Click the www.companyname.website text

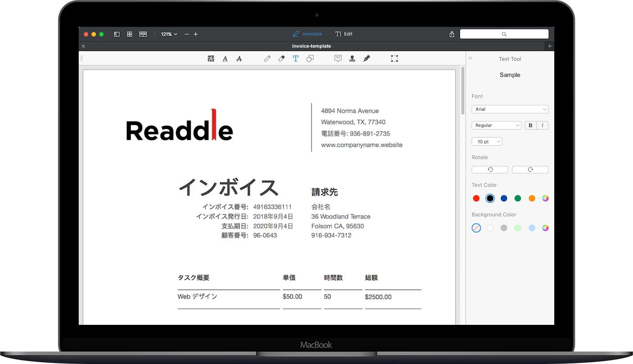coord(362,145)
